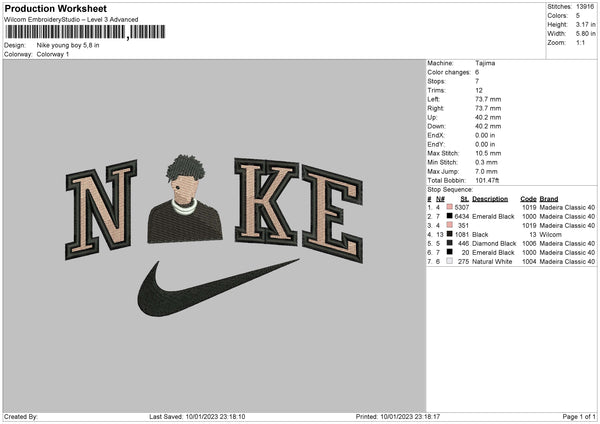
Task: Click the embroidered letter N in the preview
Action: [x=101, y=210]
